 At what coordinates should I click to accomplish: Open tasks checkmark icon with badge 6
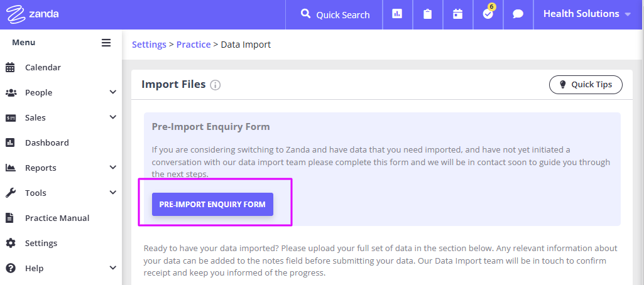click(488, 14)
